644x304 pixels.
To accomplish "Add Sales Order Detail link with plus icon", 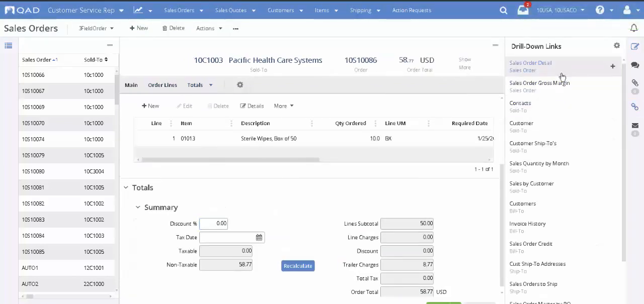I will point(612,66).
